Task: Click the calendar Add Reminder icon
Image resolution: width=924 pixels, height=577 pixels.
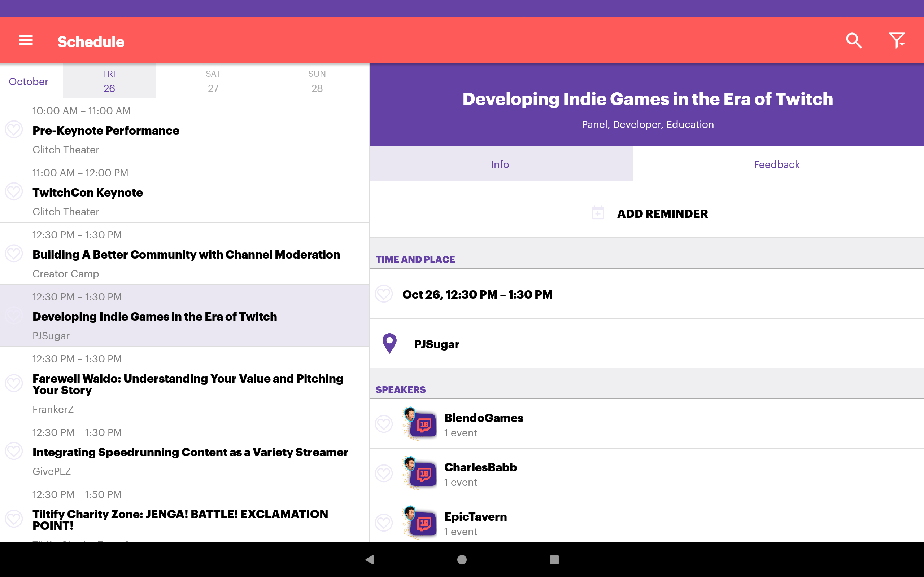Action: click(x=598, y=213)
